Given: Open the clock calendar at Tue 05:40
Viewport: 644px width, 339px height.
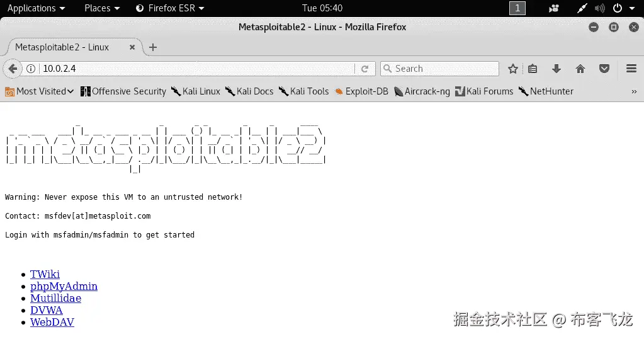Looking at the screenshot, I should point(322,8).
